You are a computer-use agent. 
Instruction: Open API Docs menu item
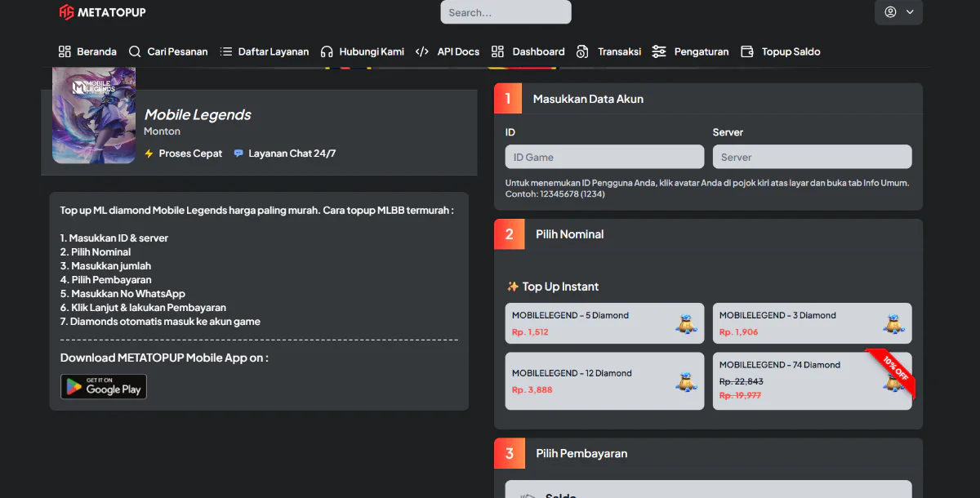click(x=448, y=51)
